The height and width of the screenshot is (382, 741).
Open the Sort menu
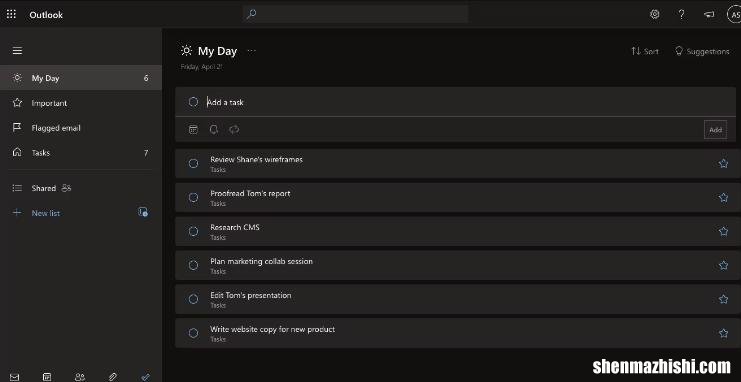[x=645, y=51]
